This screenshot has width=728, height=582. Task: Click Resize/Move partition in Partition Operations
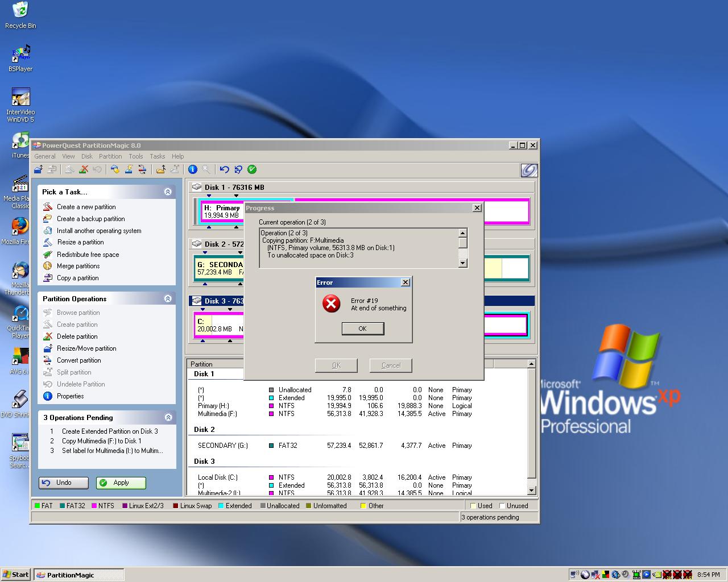86,348
